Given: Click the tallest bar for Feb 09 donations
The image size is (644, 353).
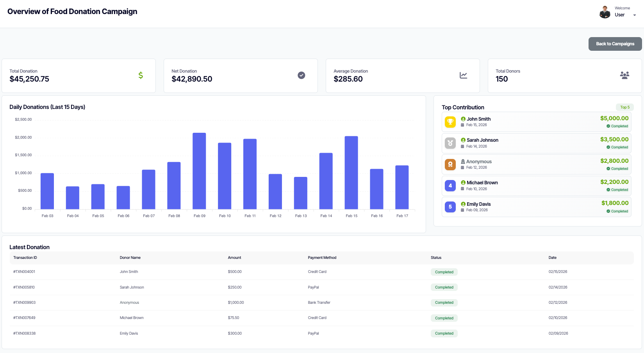Looking at the screenshot, I should tap(199, 171).
